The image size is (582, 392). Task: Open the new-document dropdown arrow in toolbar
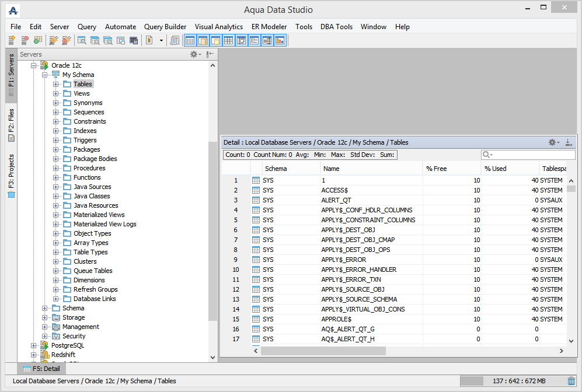pos(161,40)
